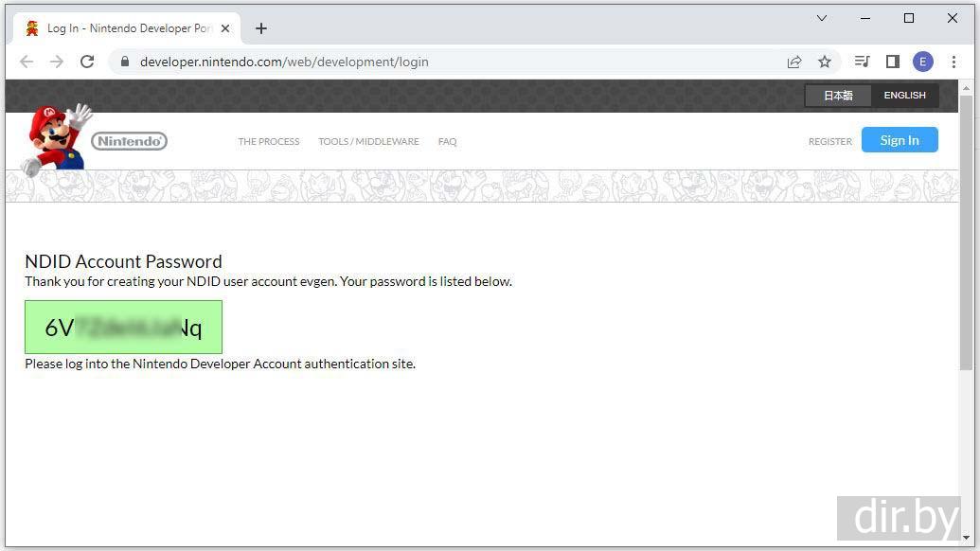Image resolution: width=980 pixels, height=551 pixels.
Task: Open the tab search chevron
Action: tap(822, 18)
